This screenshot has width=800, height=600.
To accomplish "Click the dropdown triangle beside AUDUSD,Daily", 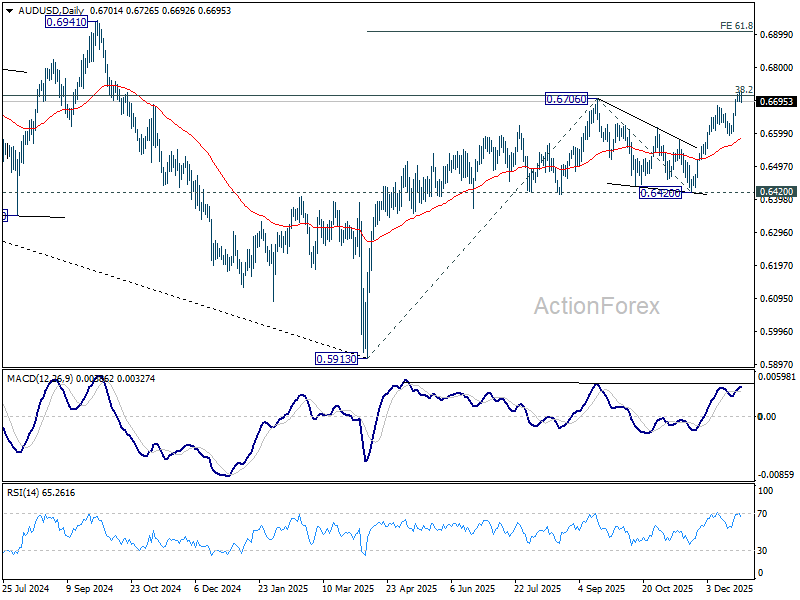I will [10, 11].
